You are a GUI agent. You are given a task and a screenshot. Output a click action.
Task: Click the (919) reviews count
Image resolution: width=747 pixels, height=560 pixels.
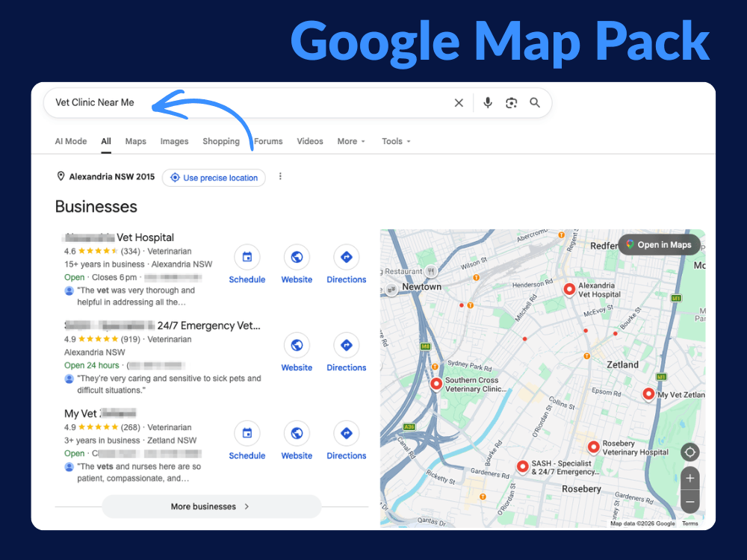click(x=131, y=340)
